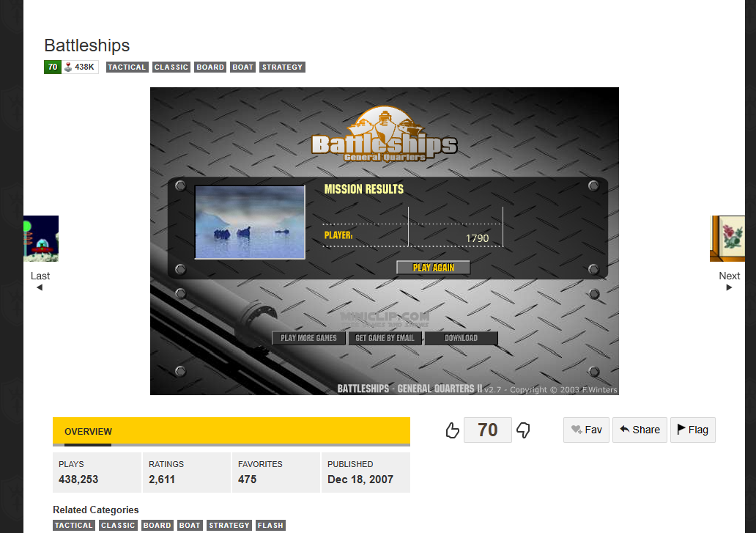Open the BOAT tag in Related Categories

click(x=190, y=526)
